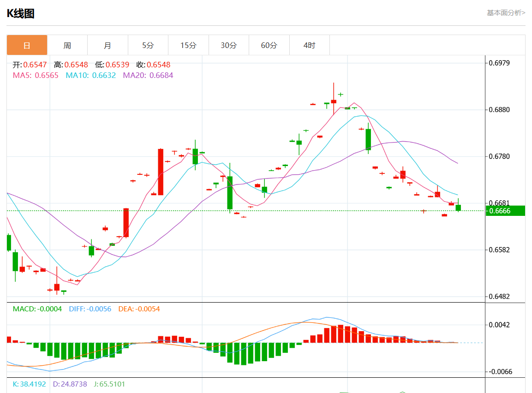
Task: Click the 0.6979 price axis label
Action: tap(499, 63)
